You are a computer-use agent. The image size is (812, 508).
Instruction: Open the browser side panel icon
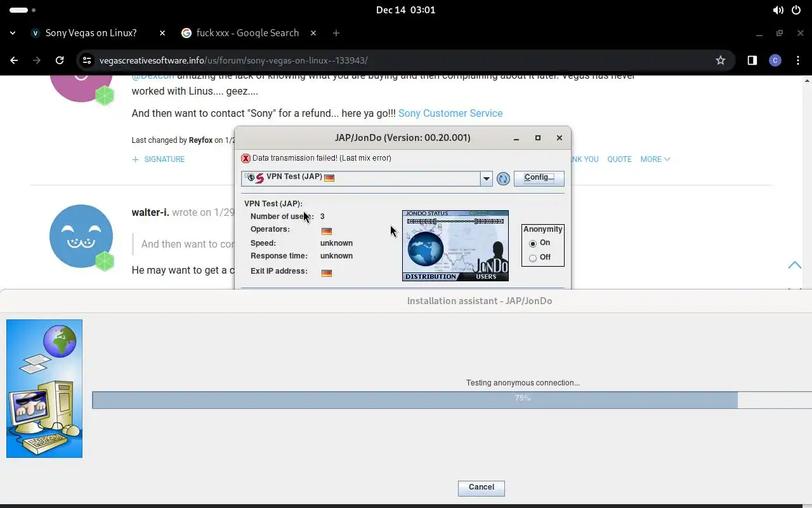point(752,60)
